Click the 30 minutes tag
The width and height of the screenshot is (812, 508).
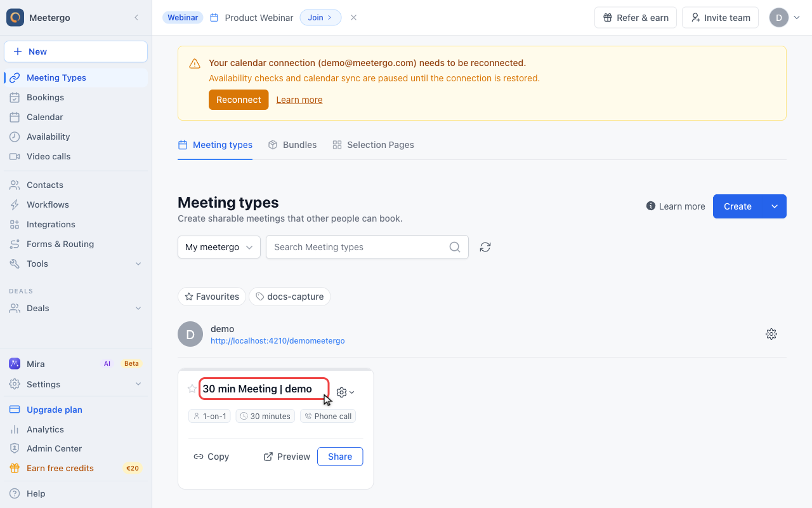pyautogui.click(x=265, y=417)
